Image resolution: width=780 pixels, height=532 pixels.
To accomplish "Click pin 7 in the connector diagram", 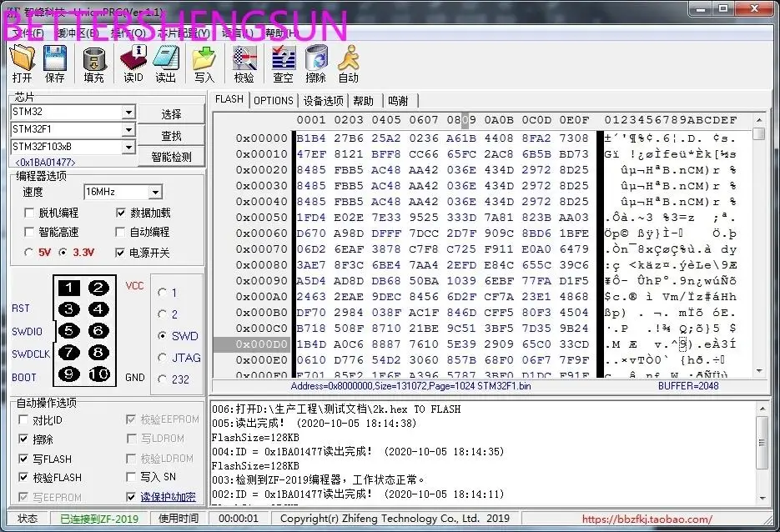I will [69, 353].
